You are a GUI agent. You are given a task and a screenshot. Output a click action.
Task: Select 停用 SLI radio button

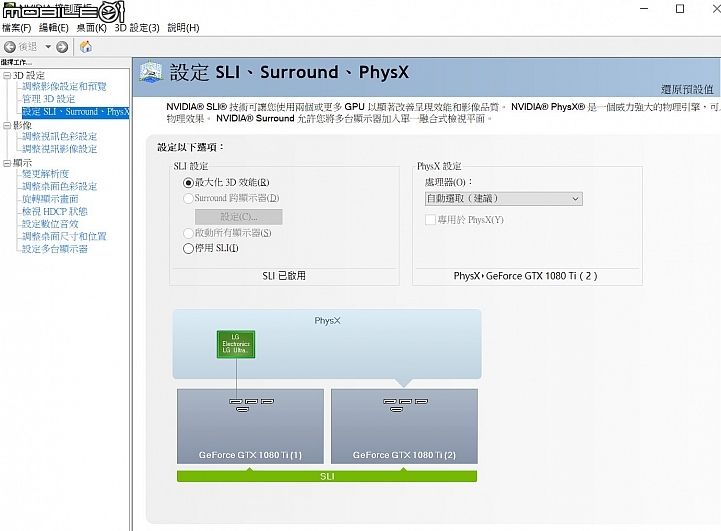pos(188,249)
